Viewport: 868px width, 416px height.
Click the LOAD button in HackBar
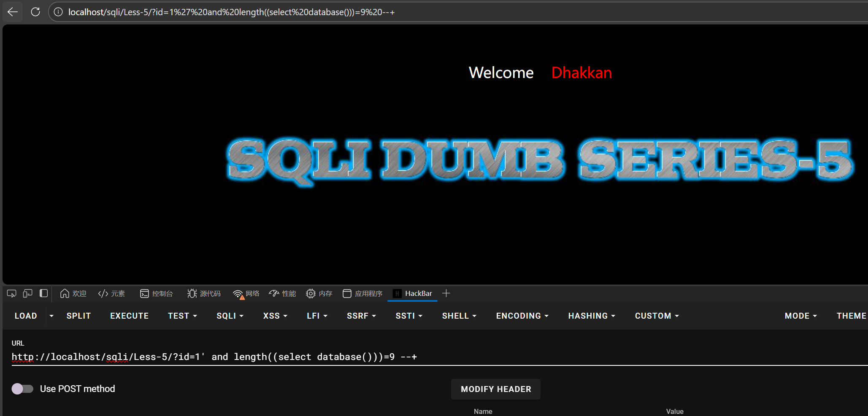click(26, 316)
